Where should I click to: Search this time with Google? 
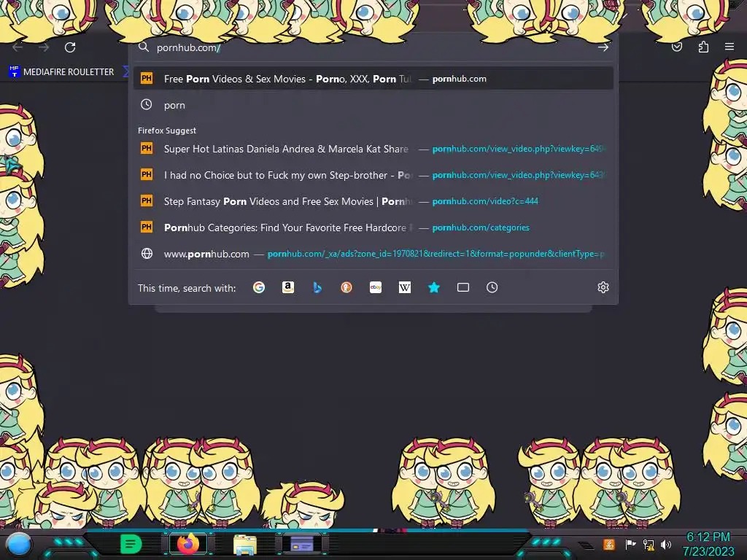pyautogui.click(x=259, y=287)
